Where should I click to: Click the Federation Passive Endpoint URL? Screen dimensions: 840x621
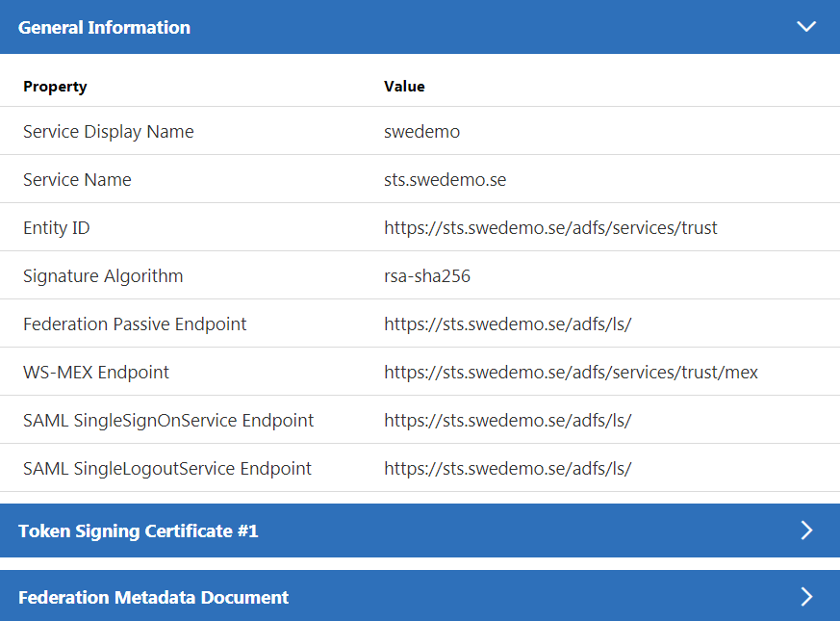(507, 324)
